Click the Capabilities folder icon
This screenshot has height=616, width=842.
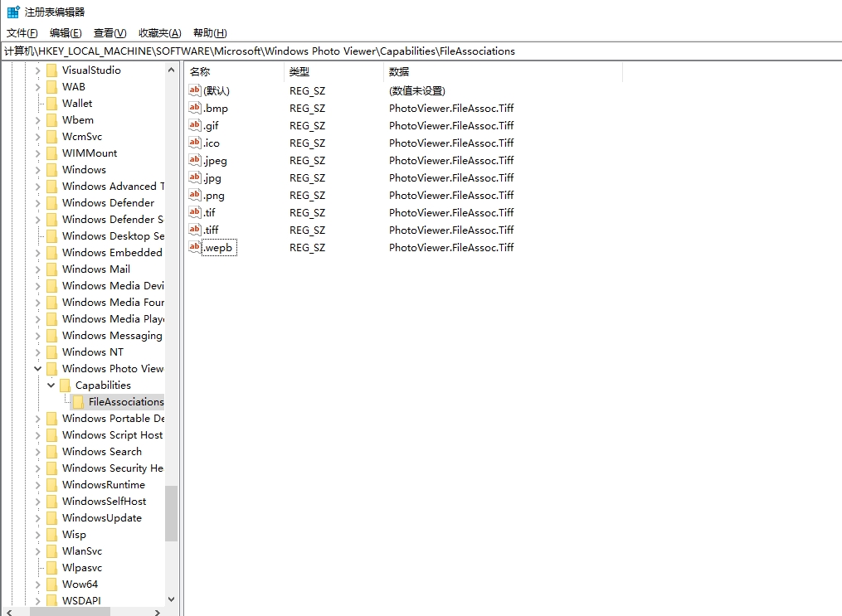pyautogui.click(x=65, y=386)
